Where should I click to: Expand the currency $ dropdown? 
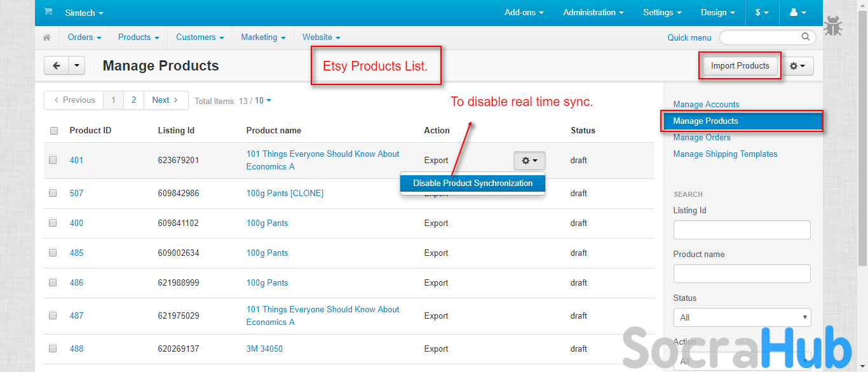tap(762, 13)
